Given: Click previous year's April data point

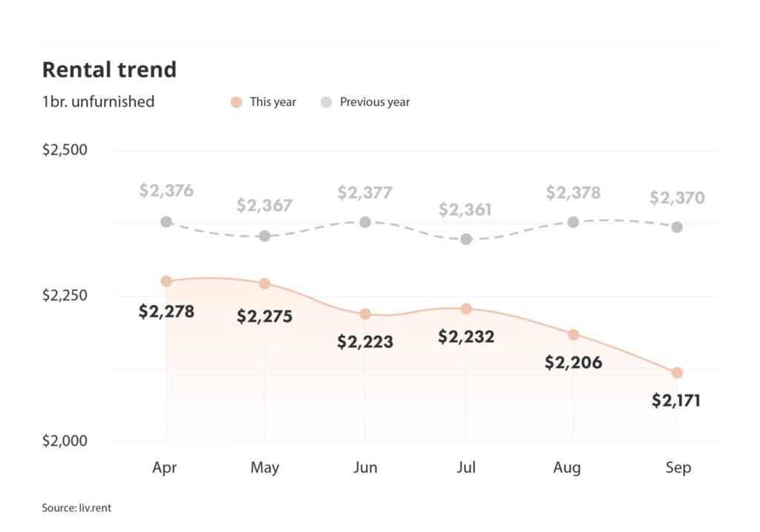Looking at the screenshot, I should [166, 222].
